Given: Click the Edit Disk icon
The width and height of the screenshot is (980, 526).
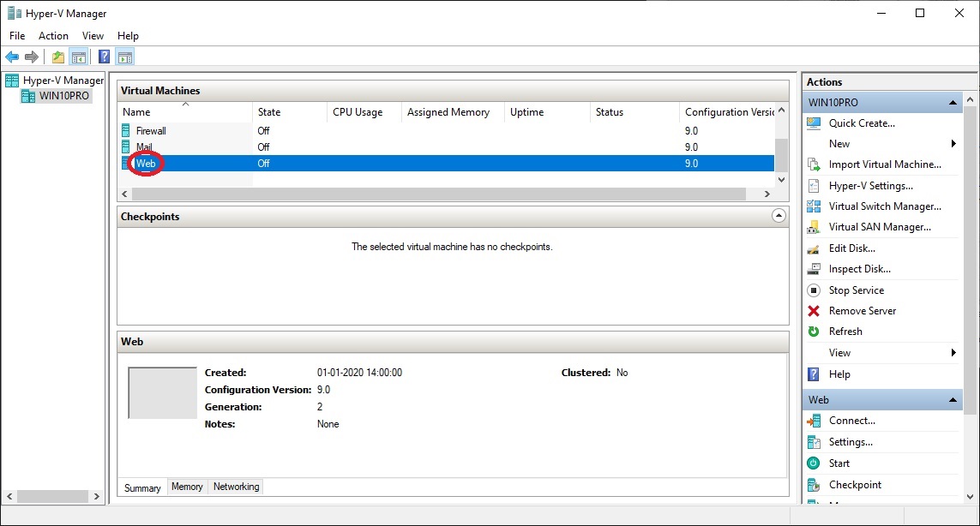Looking at the screenshot, I should (814, 248).
